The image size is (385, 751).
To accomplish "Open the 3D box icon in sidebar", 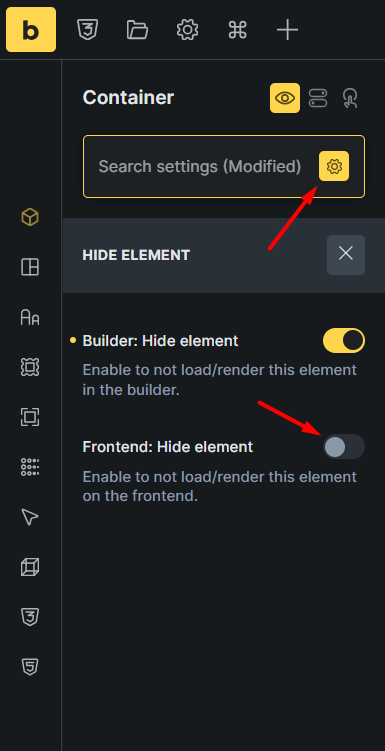I will (x=30, y=568).
